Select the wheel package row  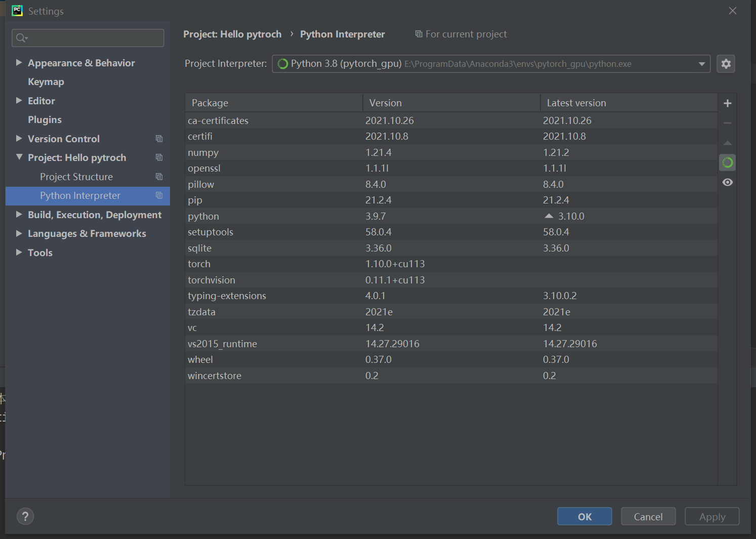[451, 359]
